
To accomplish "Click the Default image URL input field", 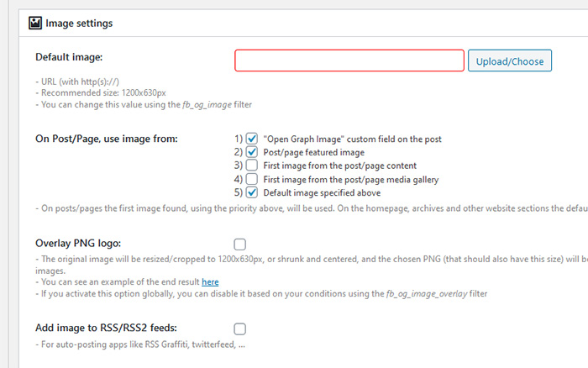I will click(349, 60).
